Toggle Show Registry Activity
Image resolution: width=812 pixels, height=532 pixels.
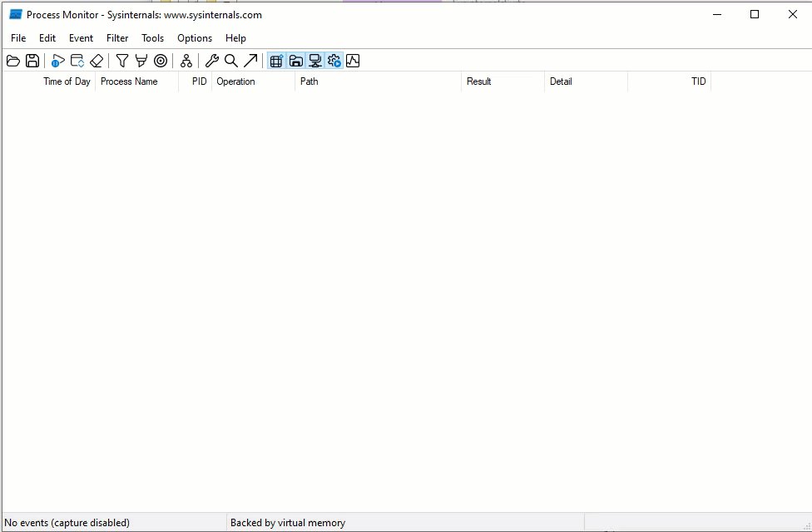tap(276, 61)
